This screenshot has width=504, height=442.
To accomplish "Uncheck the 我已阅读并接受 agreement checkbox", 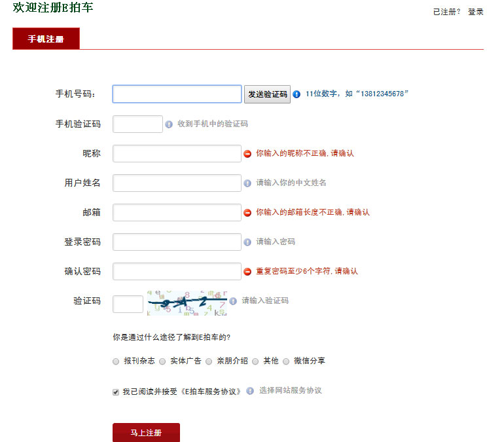I will click(x=116, y=392).
